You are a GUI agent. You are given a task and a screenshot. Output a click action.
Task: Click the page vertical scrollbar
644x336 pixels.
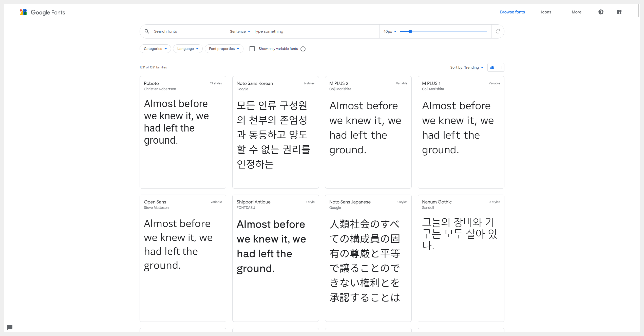(x=638, y=10)
